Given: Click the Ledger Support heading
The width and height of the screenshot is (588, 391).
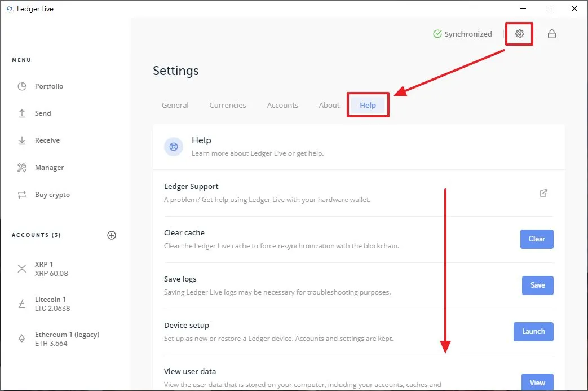Looking at the screenshot, I should 191,187.
